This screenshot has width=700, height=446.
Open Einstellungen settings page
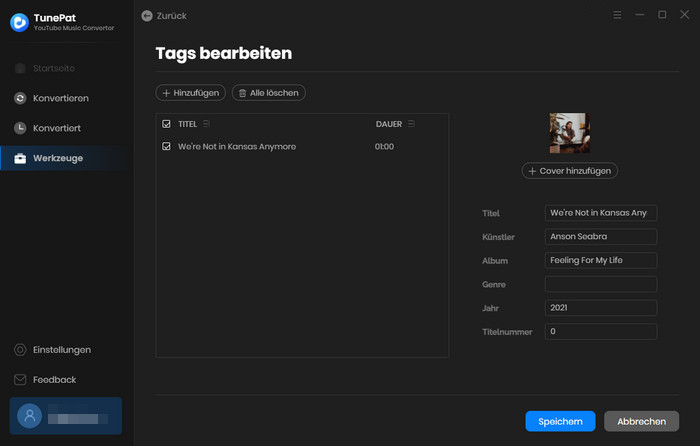[x=62, y=350]
